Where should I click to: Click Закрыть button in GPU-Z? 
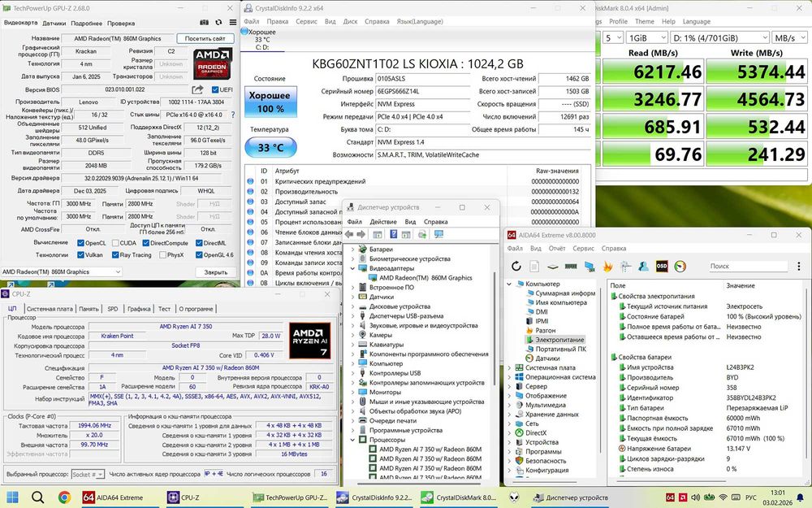pyautogui.click(x=215, y=271)
